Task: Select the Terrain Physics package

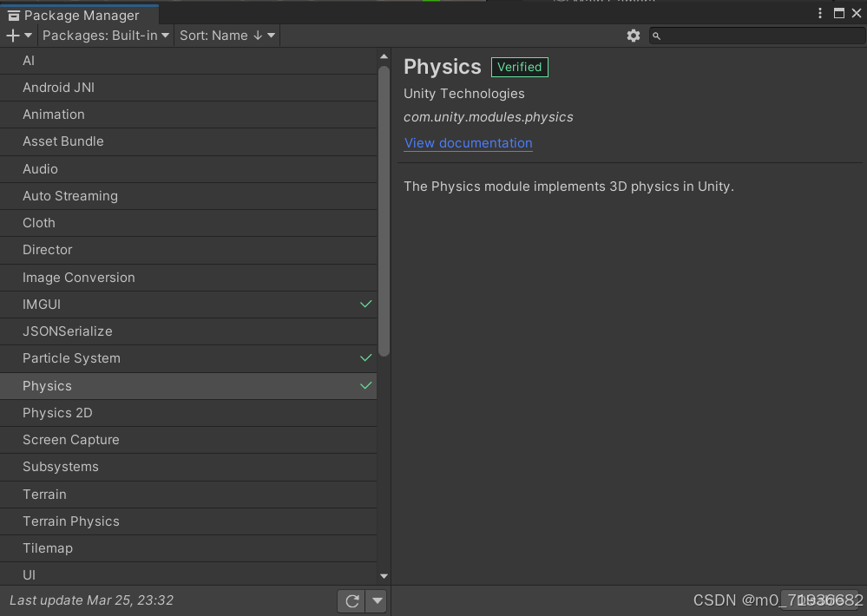Action: pyautogui.click(x=188, y=521)
